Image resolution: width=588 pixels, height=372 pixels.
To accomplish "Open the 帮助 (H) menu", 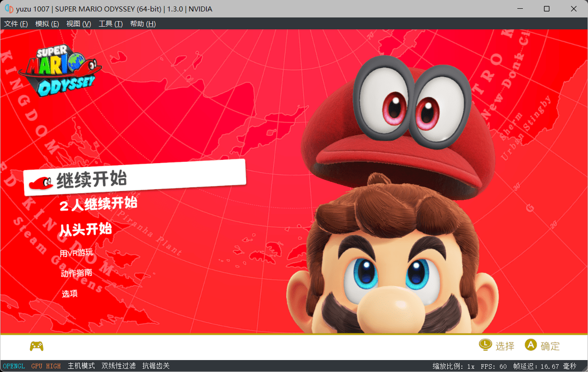I will click(143, 24).
